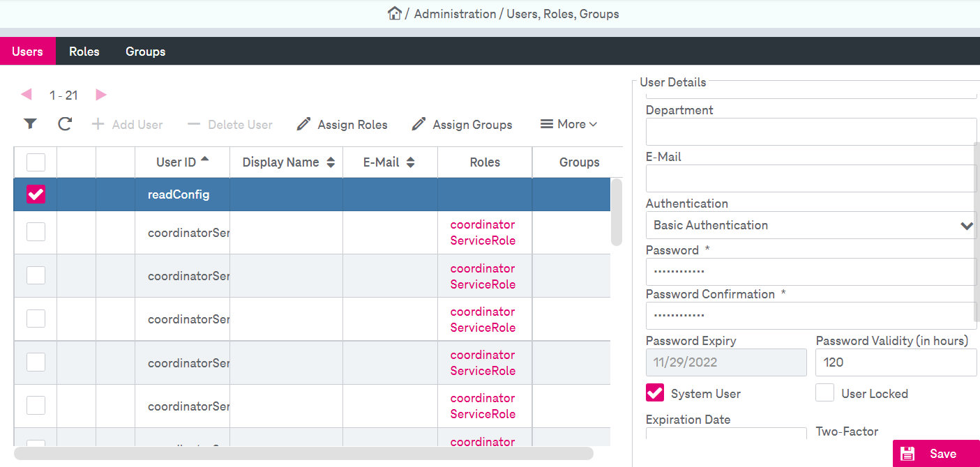Click the users table vertical scrollbar
Viewport: 980px width, 467px height.
point(617,213)
